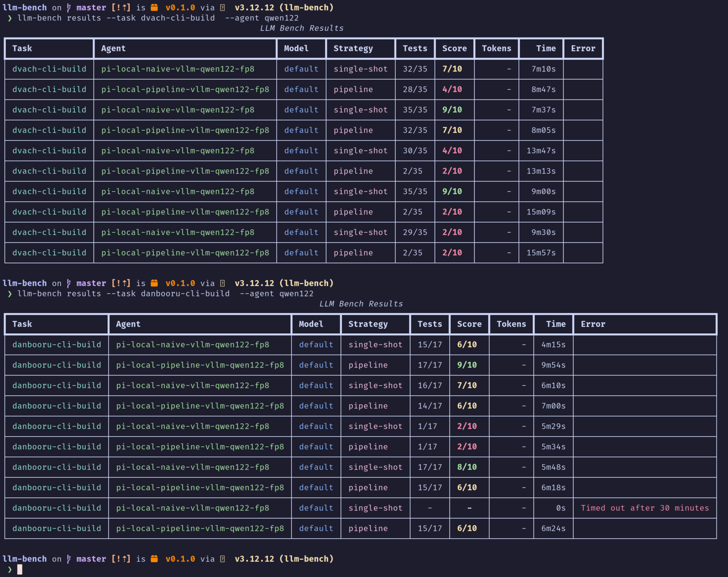Click the git branch icon in the bottom prompt
Image resolution: width=728 pixels, height=577 pixels.
pos(69,559)
